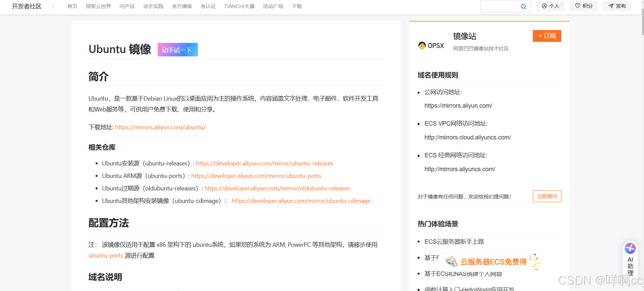Open 问产品 menu item
The image size is (644, 291).
point(127,6)
